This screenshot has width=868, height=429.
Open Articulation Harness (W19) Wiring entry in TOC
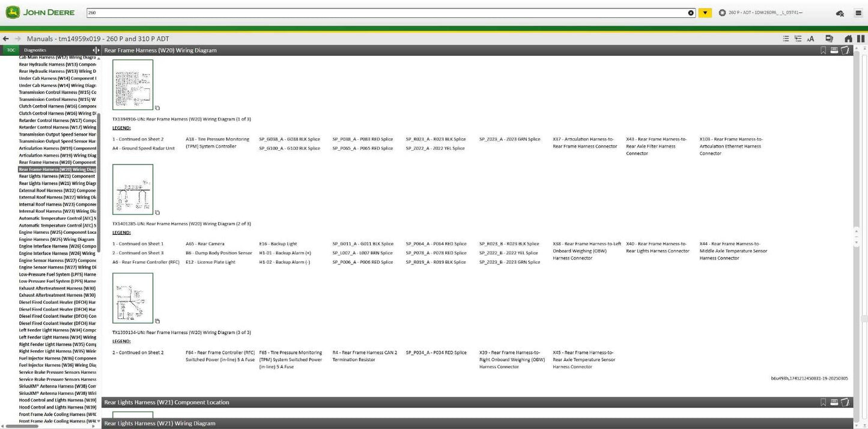(58, 155)
